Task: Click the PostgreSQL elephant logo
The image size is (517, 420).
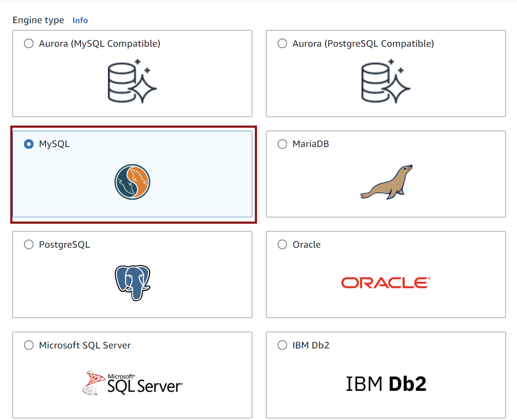Action: click(x=133, y=283)
